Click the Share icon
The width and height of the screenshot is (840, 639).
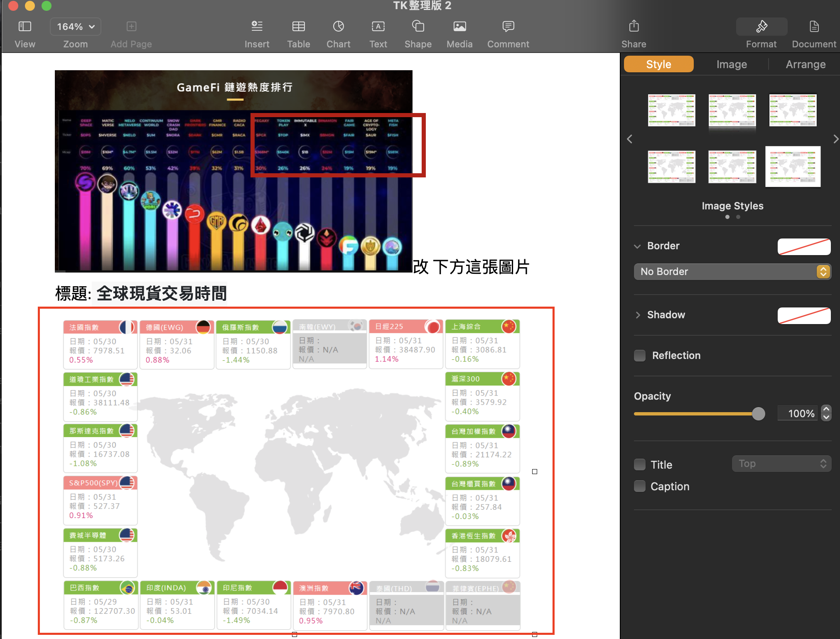coord(634,27)
